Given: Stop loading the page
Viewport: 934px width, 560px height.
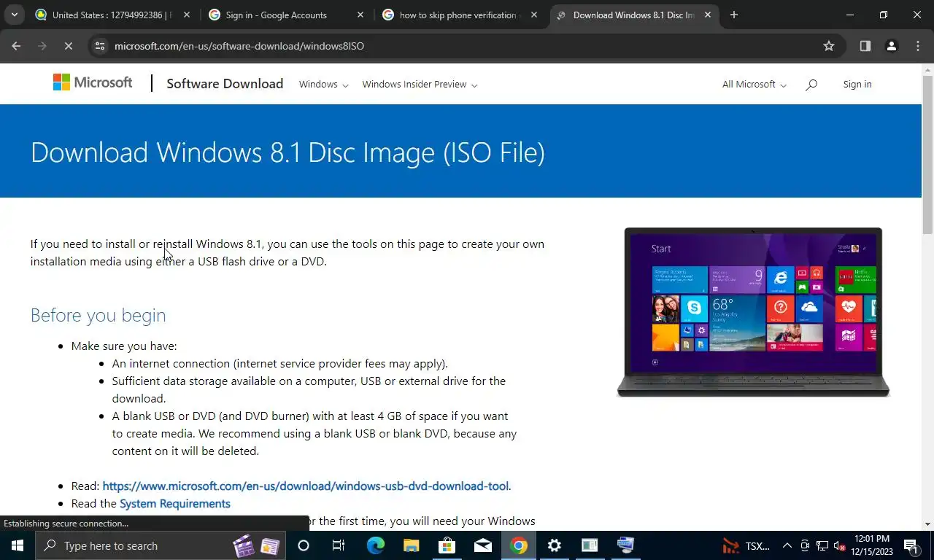Looking at the screenshot, I should pos(68,46).
